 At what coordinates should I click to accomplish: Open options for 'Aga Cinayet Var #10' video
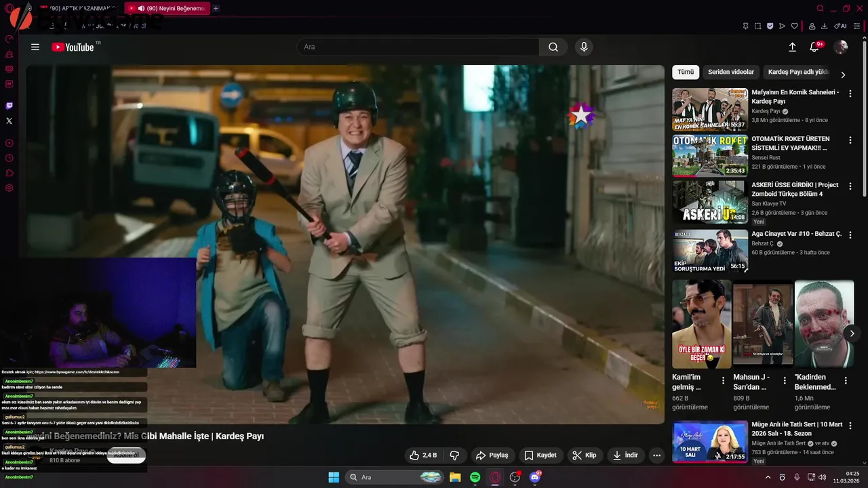[x=850, y=235]
